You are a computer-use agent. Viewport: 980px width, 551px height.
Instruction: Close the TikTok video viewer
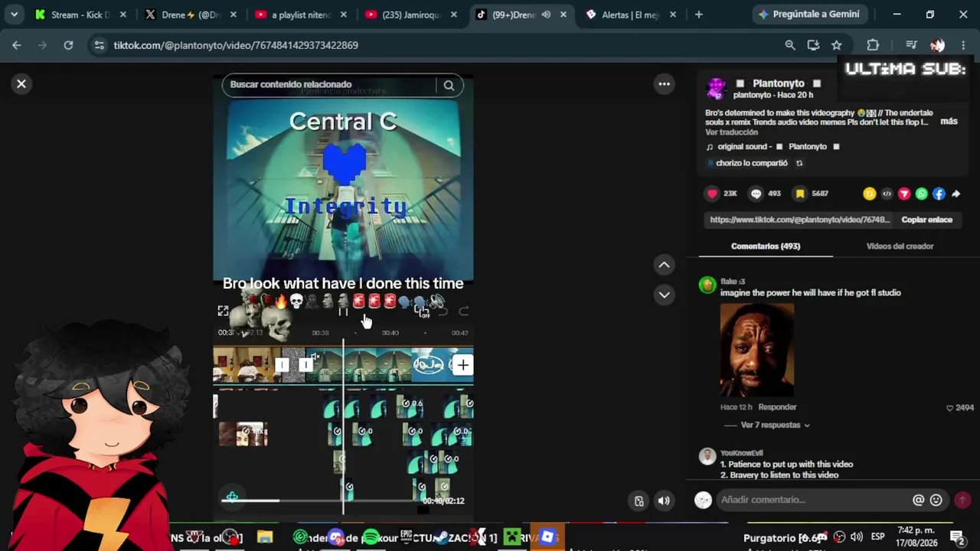21,83
